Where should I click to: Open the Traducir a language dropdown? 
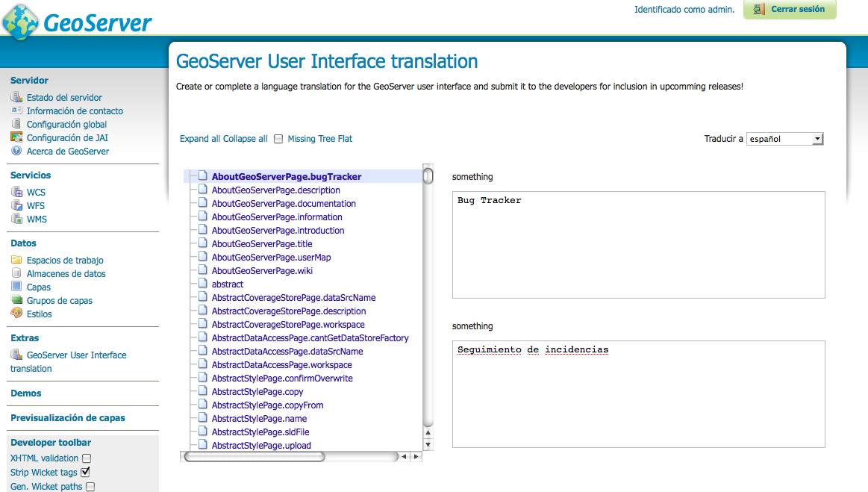[785, 139]
